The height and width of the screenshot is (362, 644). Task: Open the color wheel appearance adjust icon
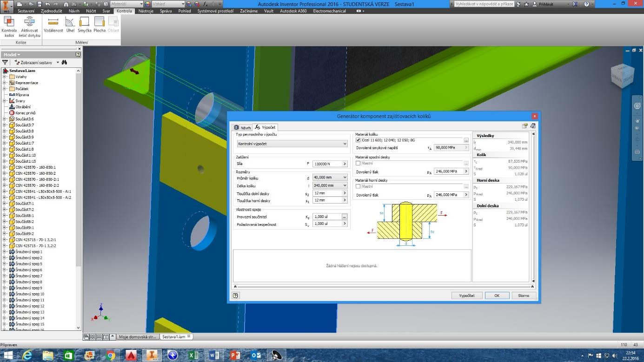coord(147,4)
